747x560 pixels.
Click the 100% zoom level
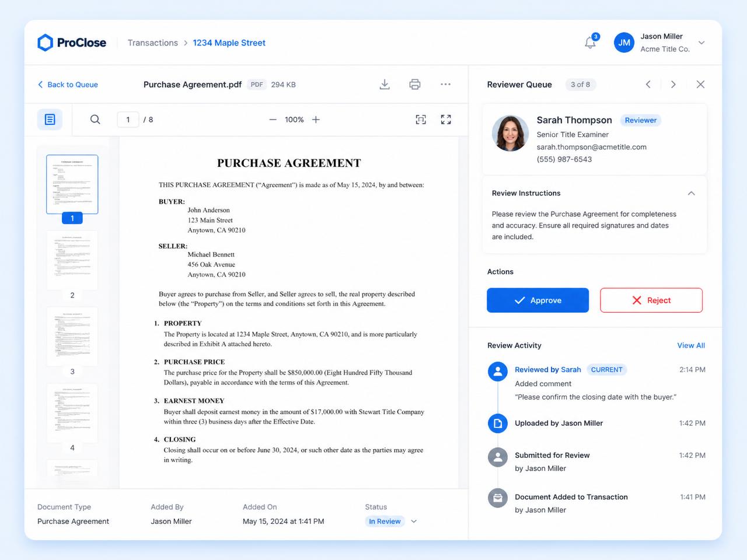294,120
